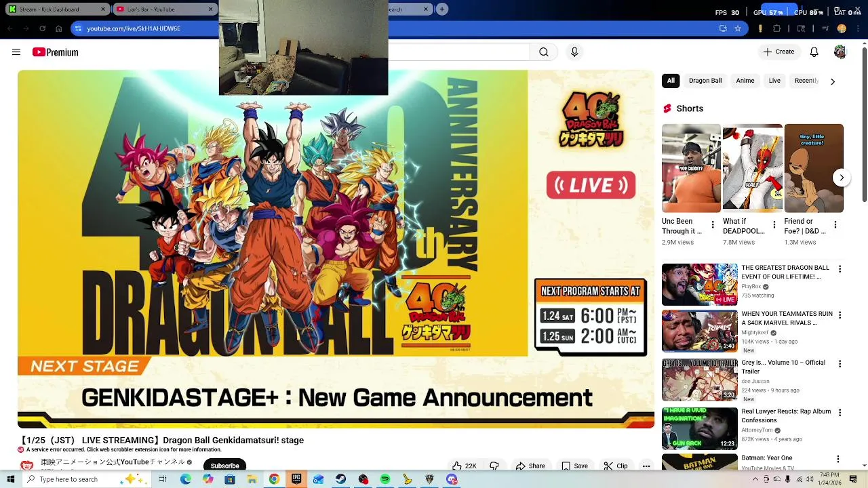Screen dimensions: 868x488
Task: View site information icon in address bar
Action: click(78, 28)
